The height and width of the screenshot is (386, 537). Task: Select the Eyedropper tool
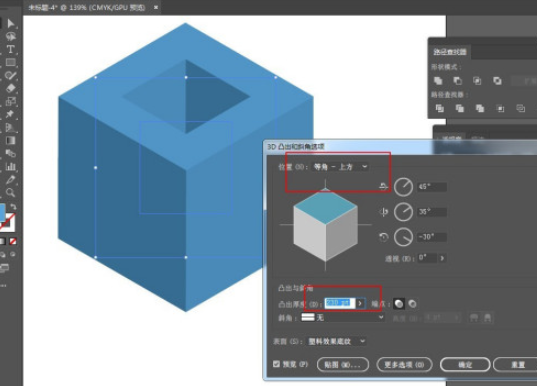click(11, 179)
